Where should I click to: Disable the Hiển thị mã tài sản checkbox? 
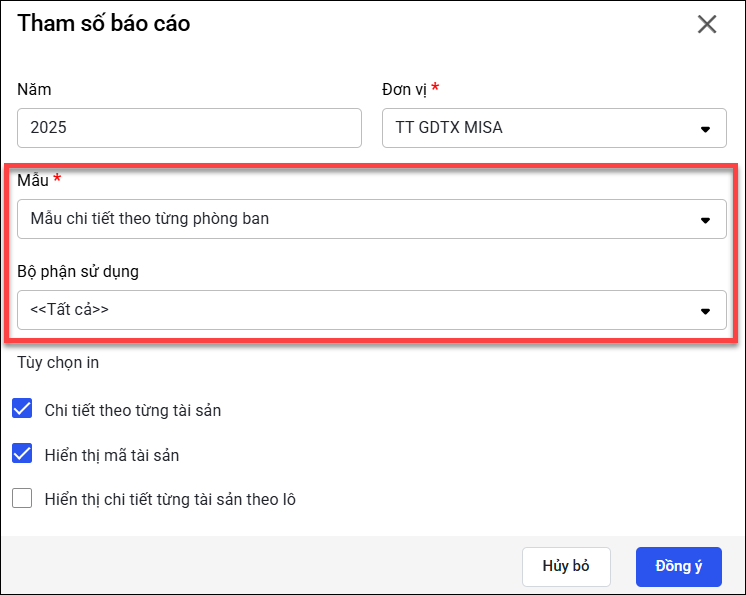point(23,454)
